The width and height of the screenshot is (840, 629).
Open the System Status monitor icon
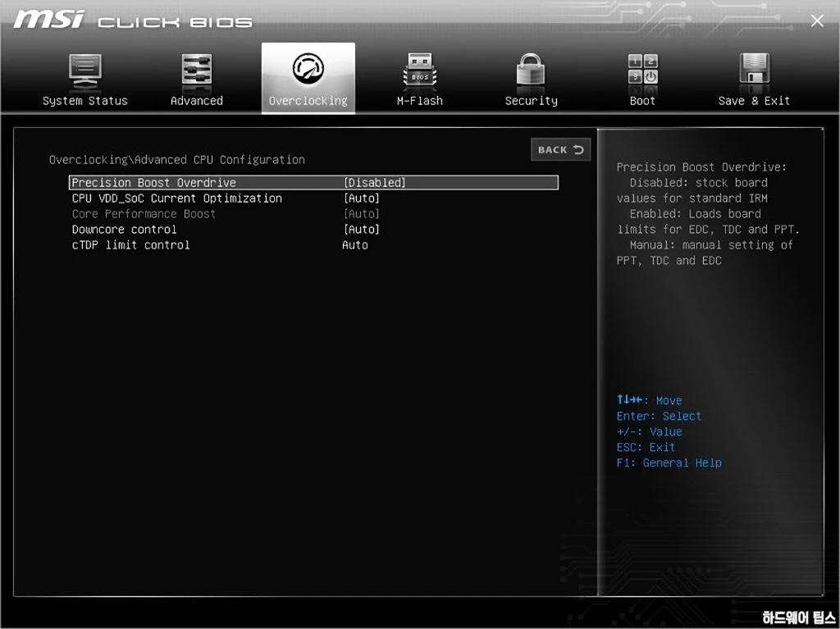pos(85,71)
